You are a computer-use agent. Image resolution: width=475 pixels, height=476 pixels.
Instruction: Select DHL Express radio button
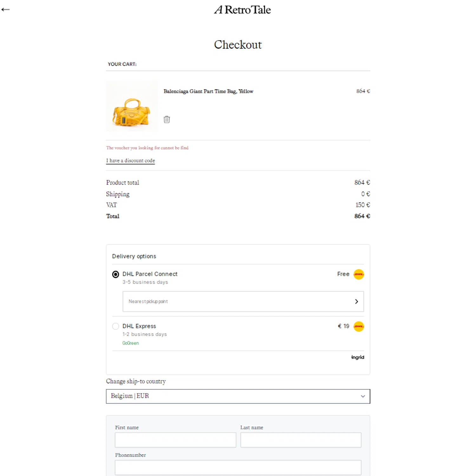coord(116,326)
